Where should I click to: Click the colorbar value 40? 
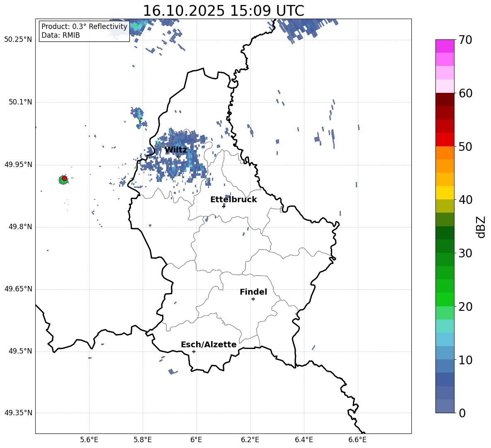(x=465, y=200)
